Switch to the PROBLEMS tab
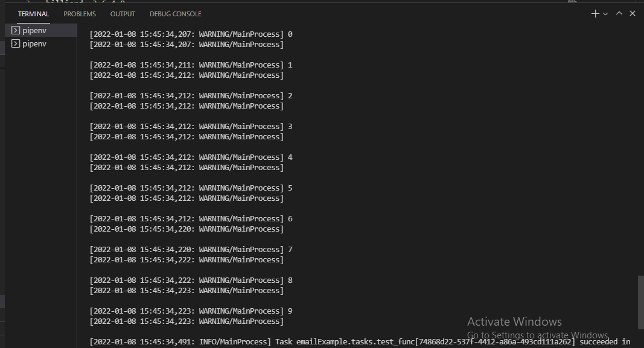Screen dimensions: 644x348 (x=79, y=13)
